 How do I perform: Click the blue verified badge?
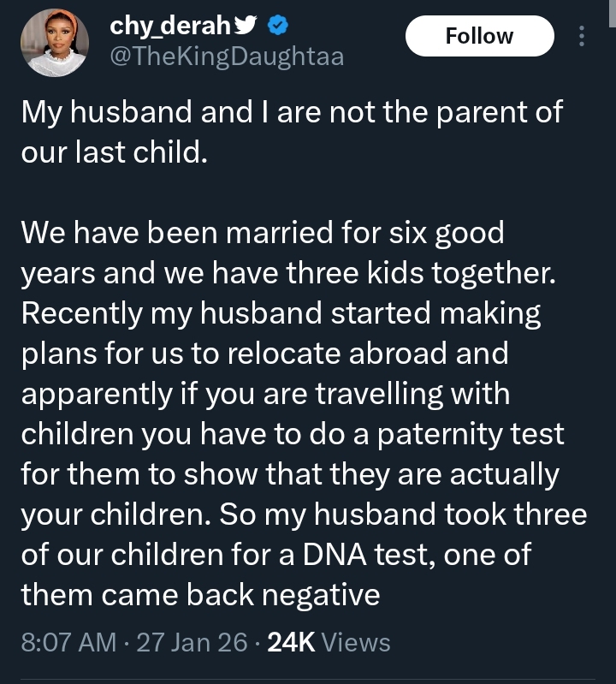tap(275, 26)
